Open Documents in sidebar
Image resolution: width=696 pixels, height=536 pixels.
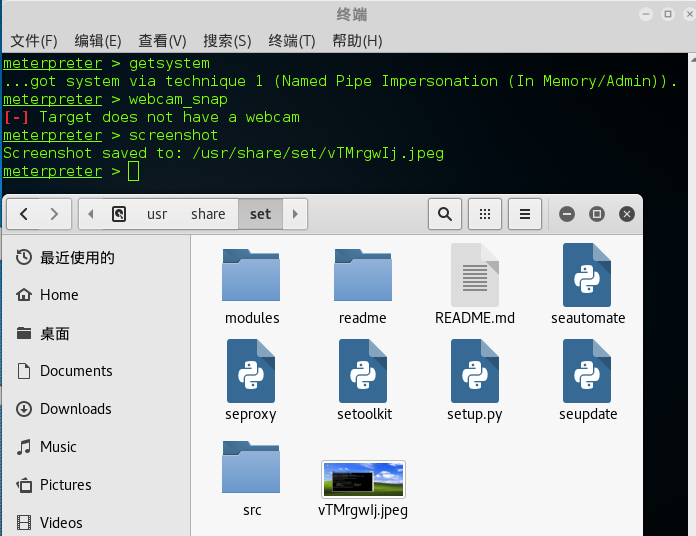(64, 371)
